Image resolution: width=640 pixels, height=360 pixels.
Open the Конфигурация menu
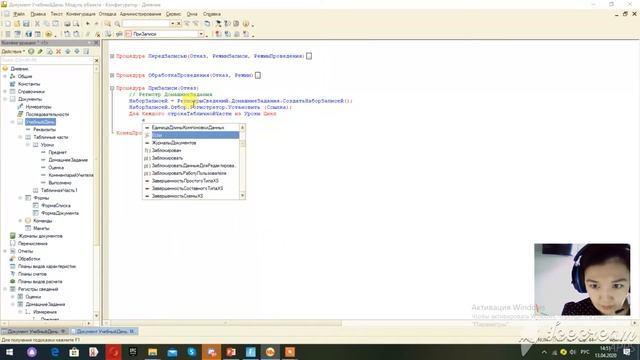coord(80,14)
